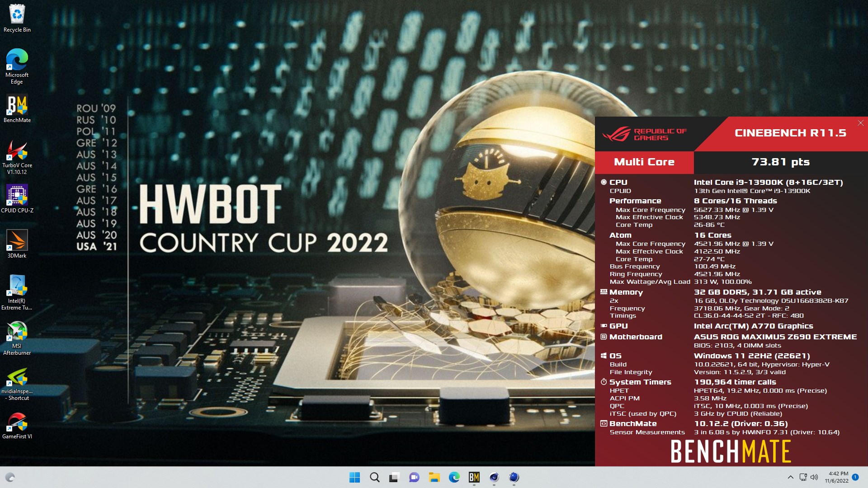Click the BENCHMATE logo at panel bottom
Screen dimensions: 868x488
[x=731, y=451]
